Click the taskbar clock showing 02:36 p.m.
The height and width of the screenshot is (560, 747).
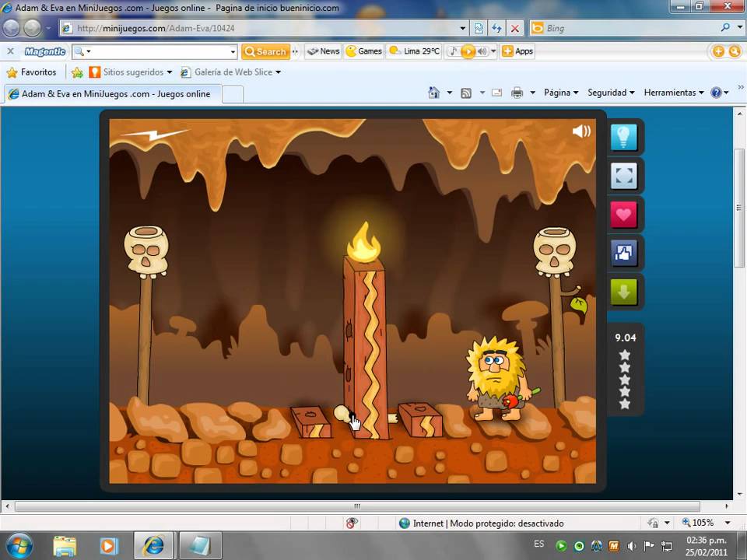coord(706,546)
